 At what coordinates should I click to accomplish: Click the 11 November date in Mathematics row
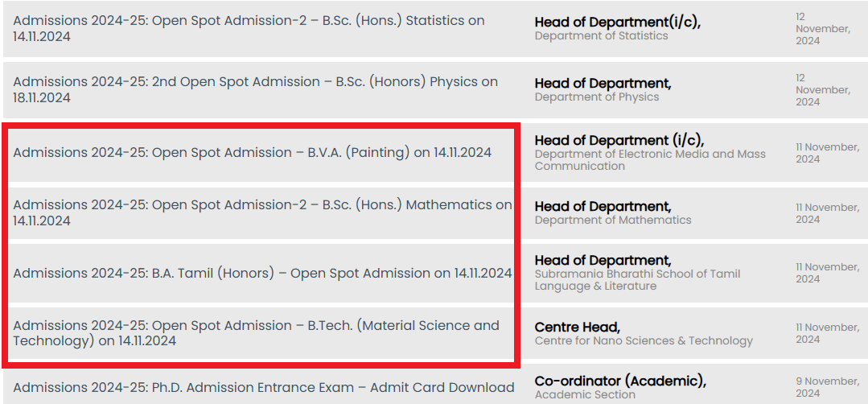pyautogui.click(x=827, y=213)
